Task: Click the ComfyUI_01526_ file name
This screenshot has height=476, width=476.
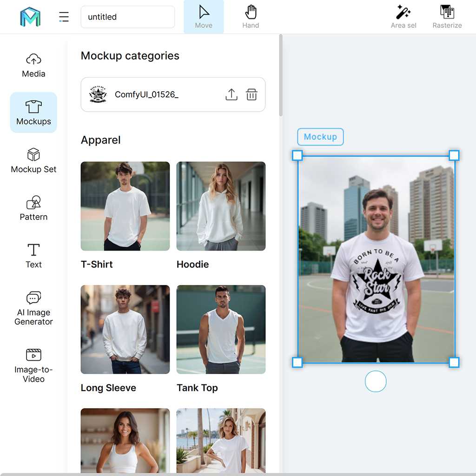Action: (146, 94)
